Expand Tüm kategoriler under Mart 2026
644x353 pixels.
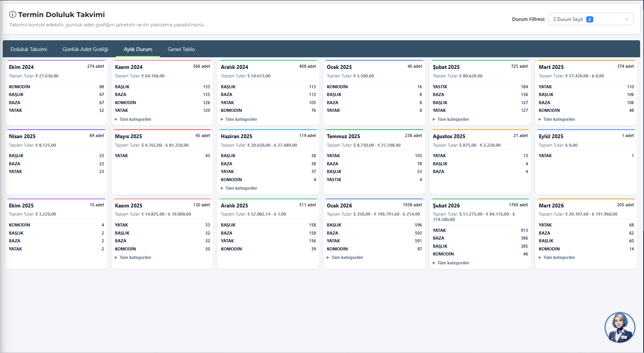[x=559, y=257]
